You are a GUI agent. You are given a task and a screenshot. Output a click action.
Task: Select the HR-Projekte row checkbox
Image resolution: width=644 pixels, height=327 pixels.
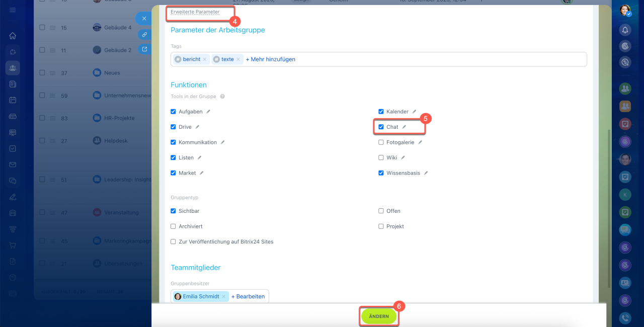(x=42, y=118)
